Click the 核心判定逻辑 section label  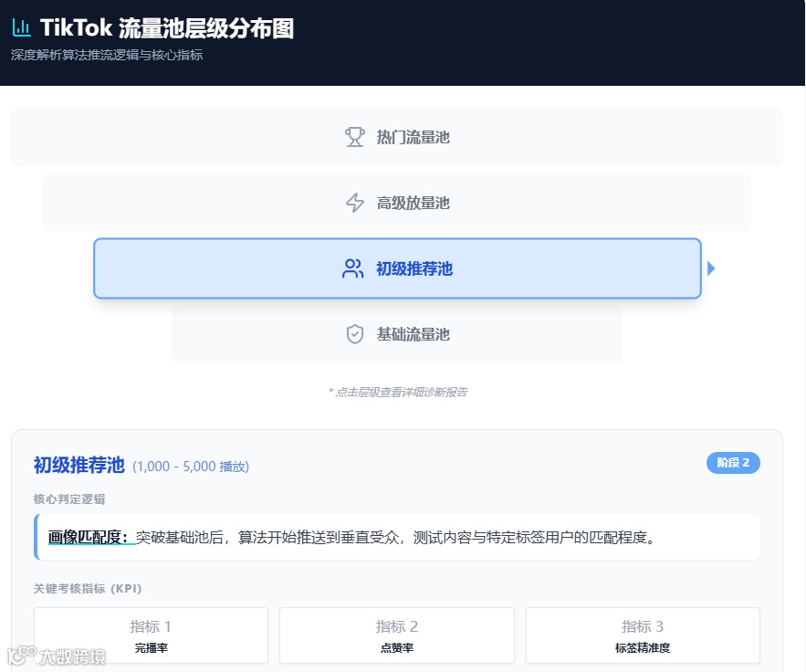point(69,499)
